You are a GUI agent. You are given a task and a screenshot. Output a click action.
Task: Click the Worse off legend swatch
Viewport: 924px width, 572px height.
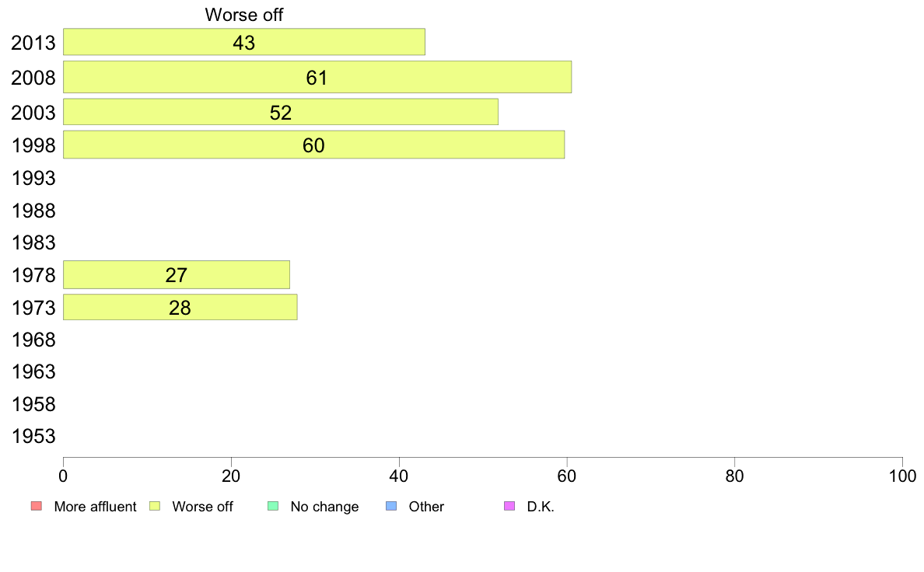point(155,506)
